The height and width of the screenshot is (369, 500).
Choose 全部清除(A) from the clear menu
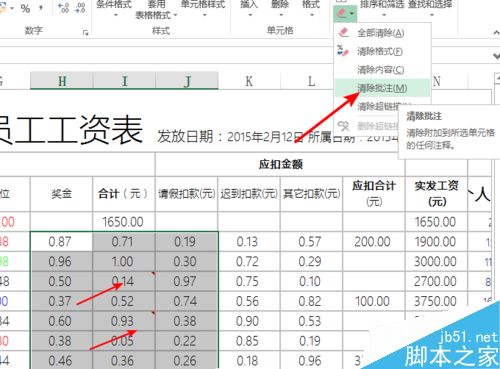[x=382, y=33]
